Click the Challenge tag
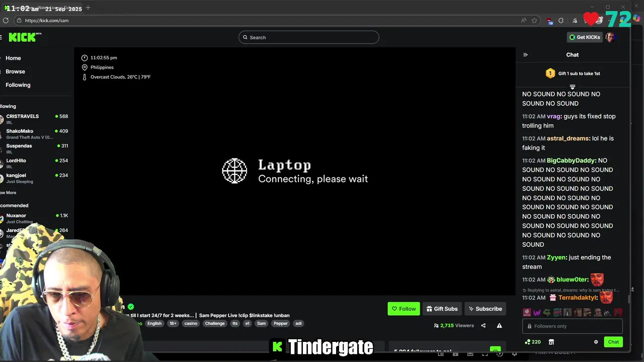Image resolution: width=644 pixels, height=362 pixels. click(215, 323)
